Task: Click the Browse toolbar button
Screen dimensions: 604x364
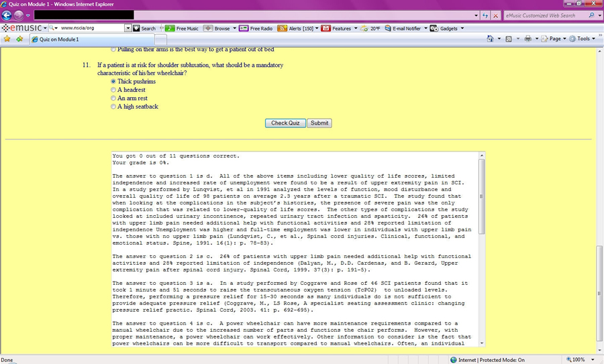Action: pos(217,28)
